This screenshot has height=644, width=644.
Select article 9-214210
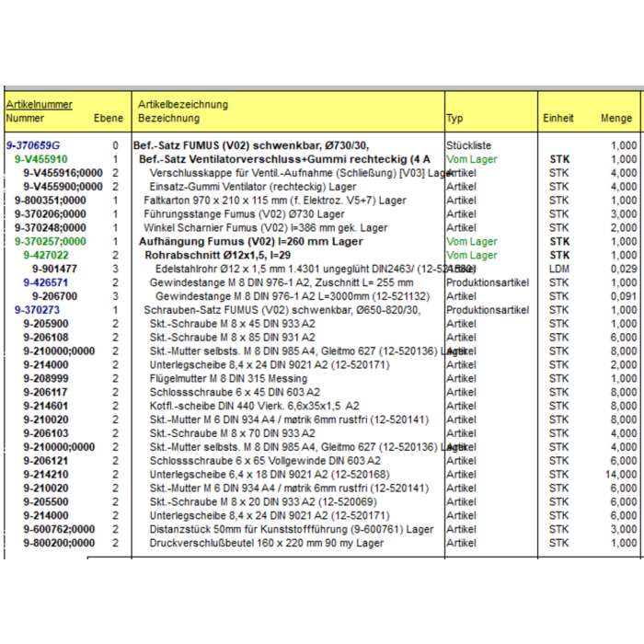pyautogui.click(x=46, y=475)
